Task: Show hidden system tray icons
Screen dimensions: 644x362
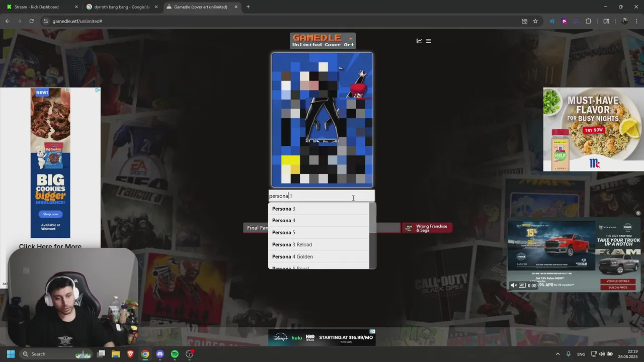Action: [557, 354]
